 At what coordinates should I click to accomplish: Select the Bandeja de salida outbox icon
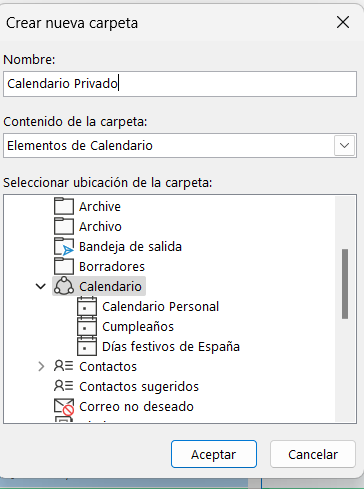pyautogui.click(x=64, y=247)
